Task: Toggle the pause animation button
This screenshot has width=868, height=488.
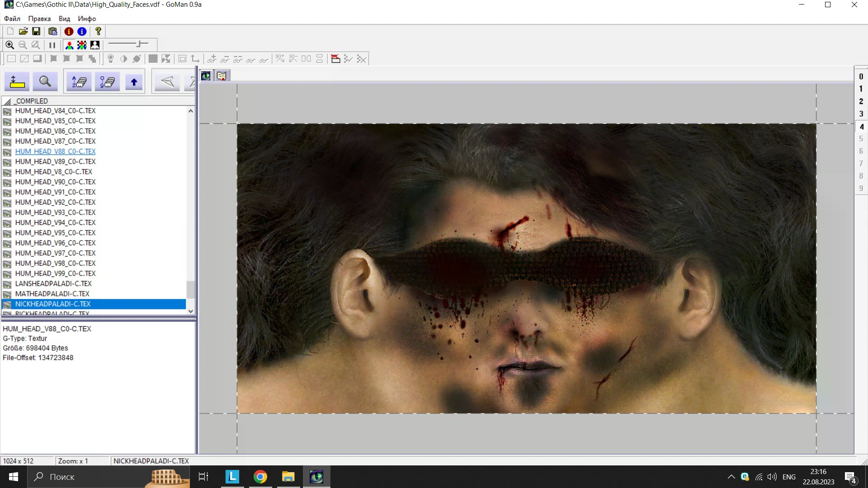Action: pos(52,45)
